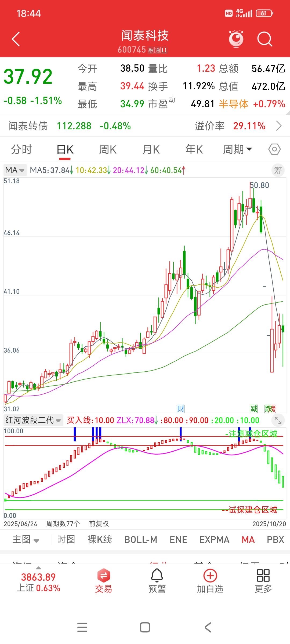290x644 pixels.
Task: Tap 换手 11.92% value
Action: click(199, 86)
